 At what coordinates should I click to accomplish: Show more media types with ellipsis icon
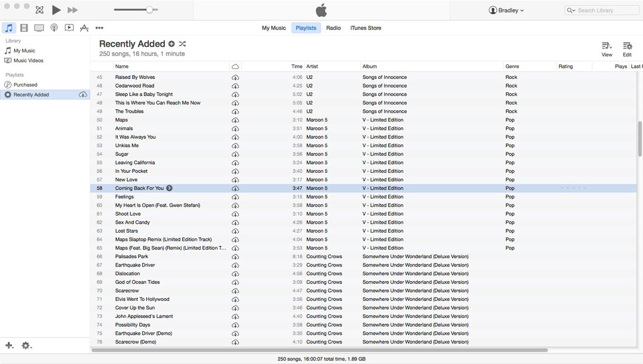[x=99, y=28]
